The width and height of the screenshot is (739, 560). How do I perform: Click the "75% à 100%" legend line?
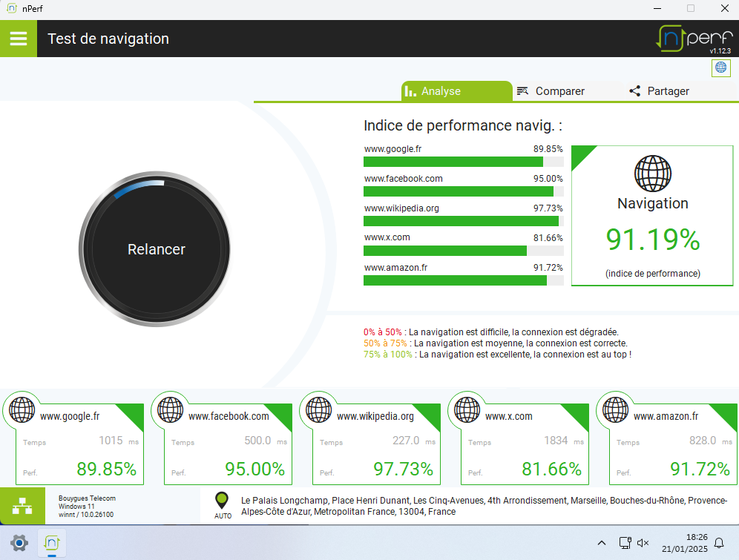pyautogui.click(x=497, y=355)
